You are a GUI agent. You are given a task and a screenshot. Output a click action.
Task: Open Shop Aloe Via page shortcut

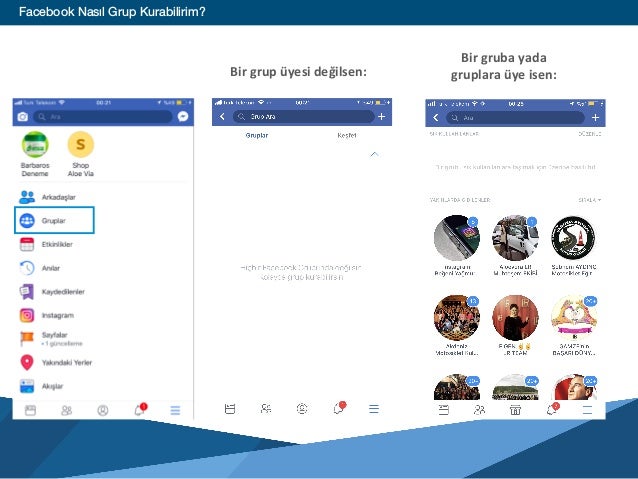click(81, 155)
